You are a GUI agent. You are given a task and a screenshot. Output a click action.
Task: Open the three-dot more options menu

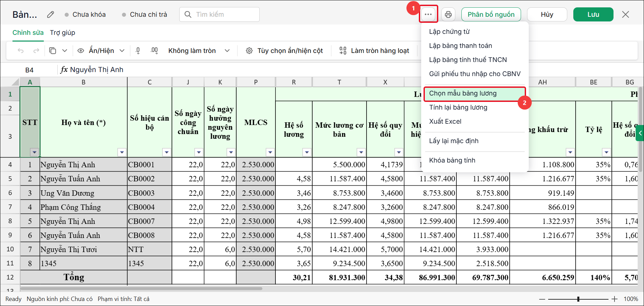click(x=428, y=14)
